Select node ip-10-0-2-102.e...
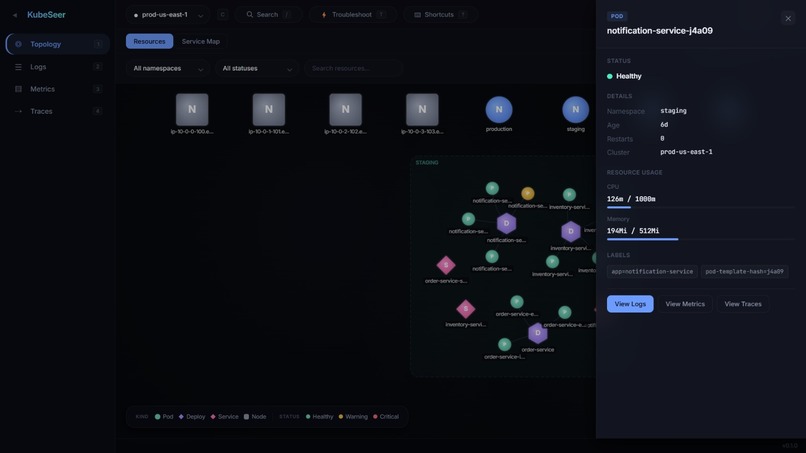Image resolution: width=806 pixels, height=453 pixels. click(345, 110)
